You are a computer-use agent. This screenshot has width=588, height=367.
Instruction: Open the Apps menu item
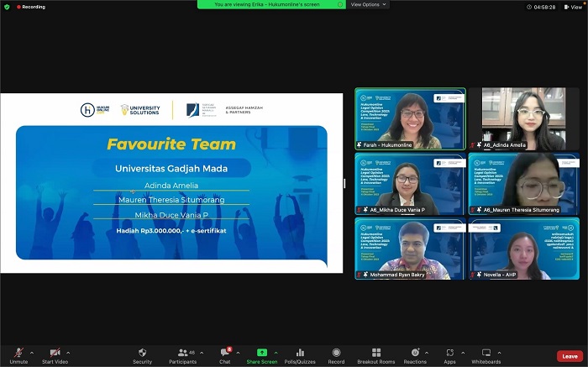[449, 355]
